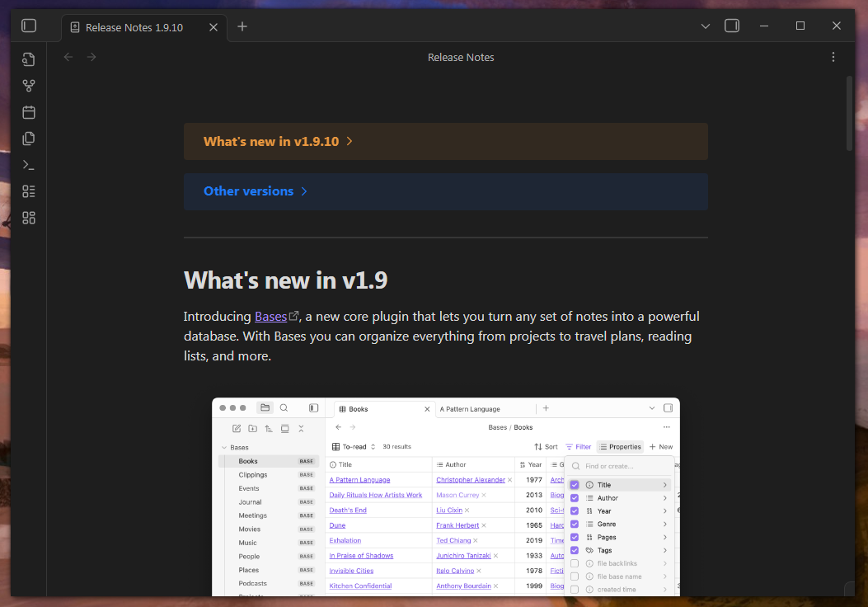Image resolution: width=868 pixels, height=607 pixels.
Task: Click the four-block canvas ribbon icon
Action: (29, 218)
